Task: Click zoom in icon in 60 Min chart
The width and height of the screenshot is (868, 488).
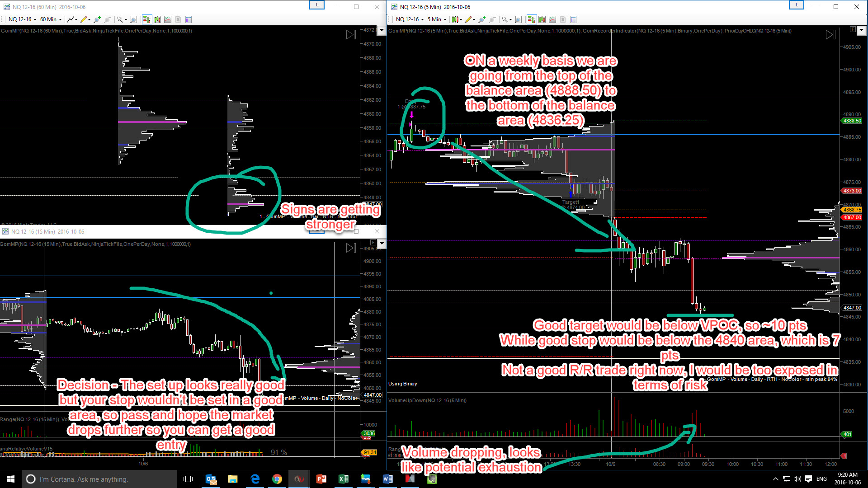Action: pos(97,19)
